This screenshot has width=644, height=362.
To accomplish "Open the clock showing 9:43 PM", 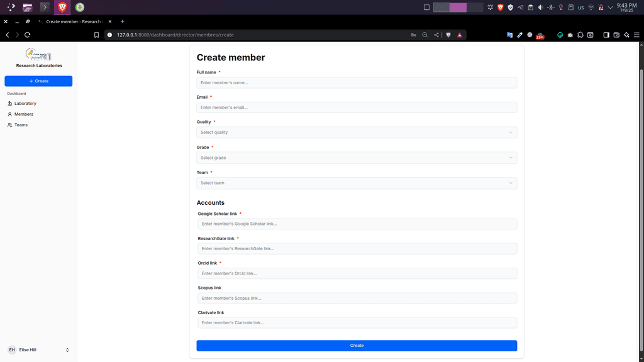I will pos(627,8).
